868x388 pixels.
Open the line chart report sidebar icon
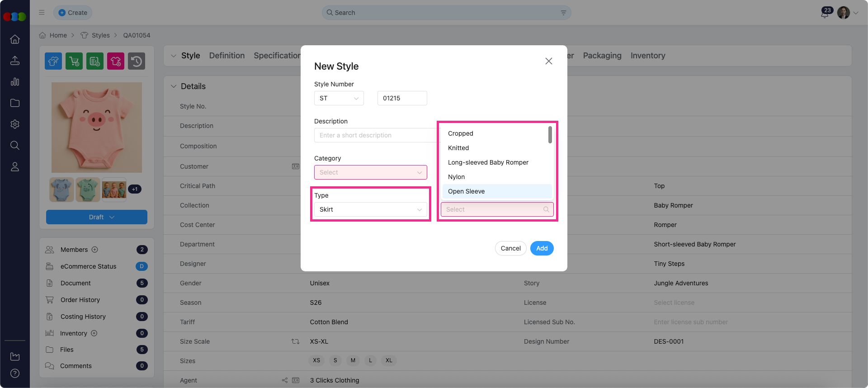click(15, 356)
